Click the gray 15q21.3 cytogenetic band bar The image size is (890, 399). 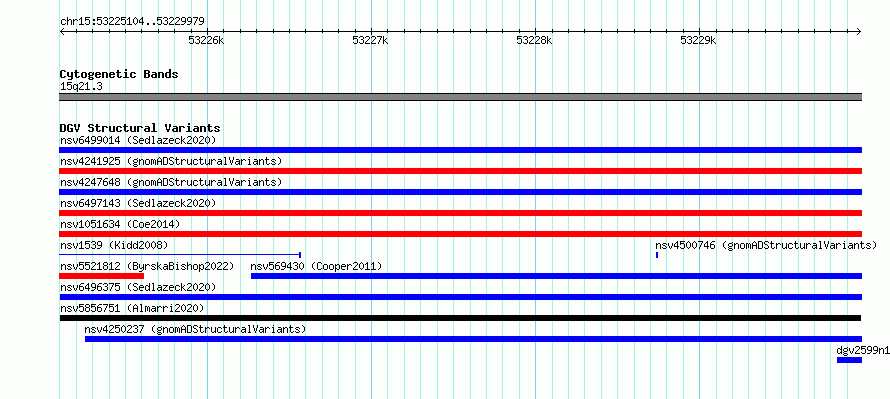460,97
